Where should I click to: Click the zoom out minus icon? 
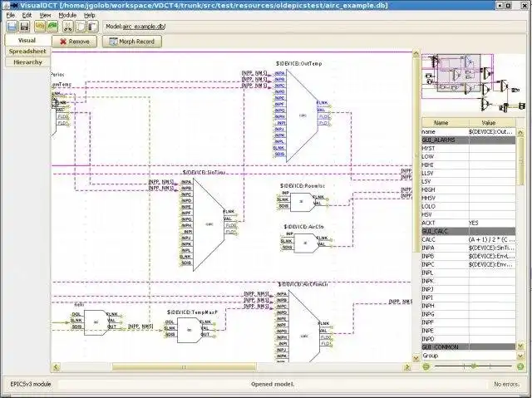tap(426, 366)
